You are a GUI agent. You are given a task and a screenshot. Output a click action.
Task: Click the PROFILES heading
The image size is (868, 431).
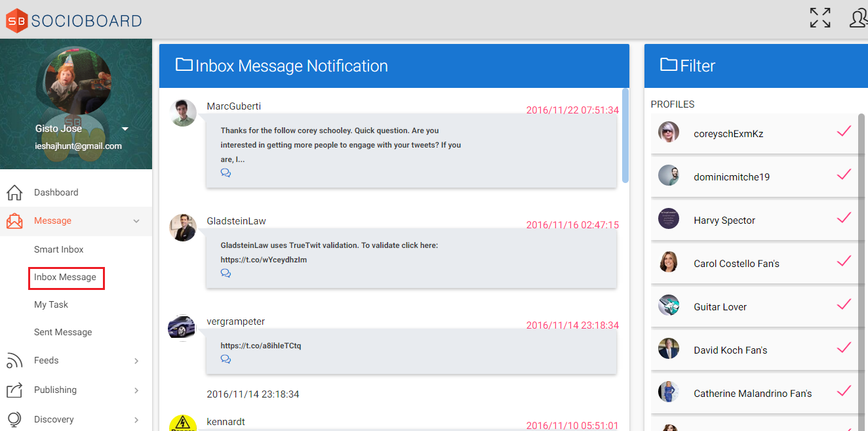673,104
